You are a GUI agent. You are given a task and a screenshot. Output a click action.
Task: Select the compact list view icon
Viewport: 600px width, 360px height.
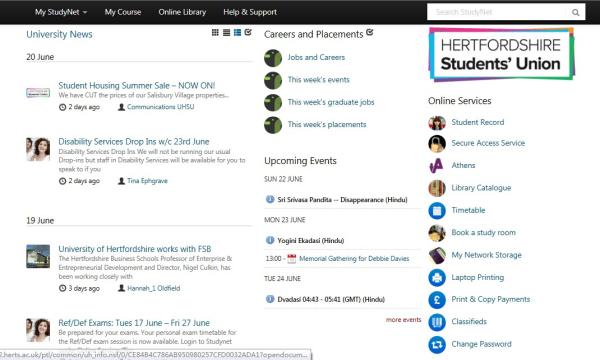pyautogui.click(x=227, y=33)
